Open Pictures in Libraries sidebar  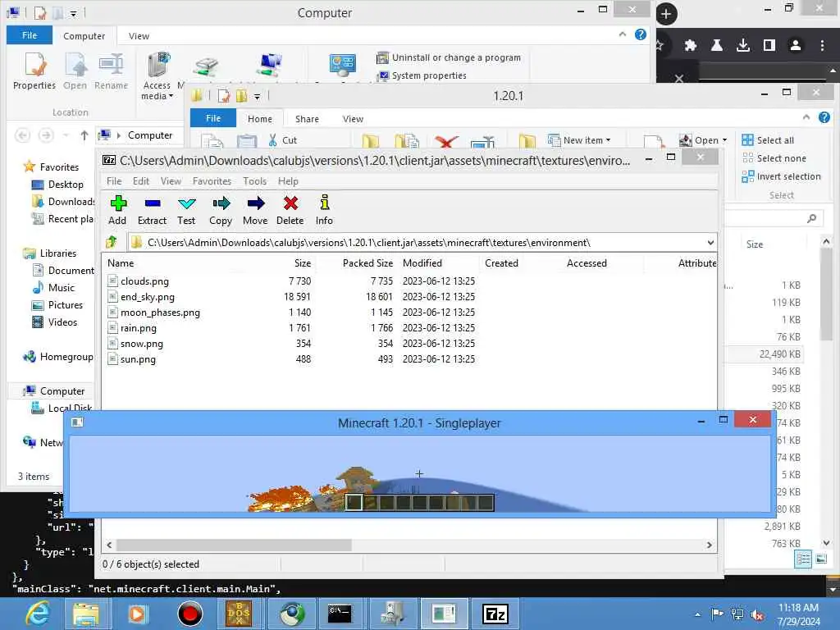[x=57, y=305]
